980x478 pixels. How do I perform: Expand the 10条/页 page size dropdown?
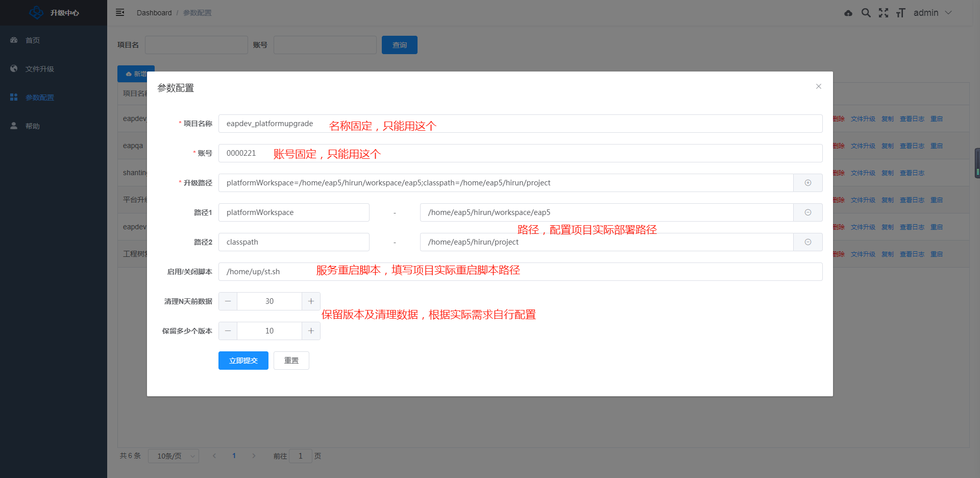click(x=174, y=456)
